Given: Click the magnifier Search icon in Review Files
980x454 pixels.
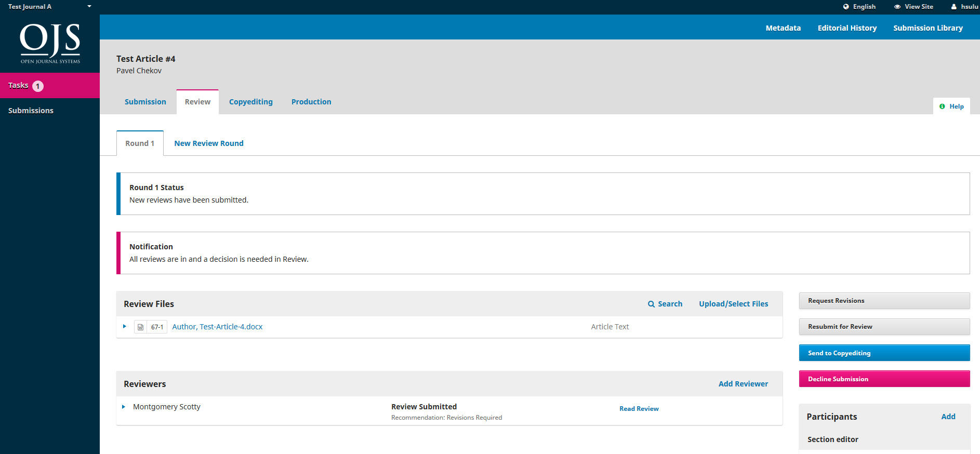Looking at the screenshot, I should (651, 304).
